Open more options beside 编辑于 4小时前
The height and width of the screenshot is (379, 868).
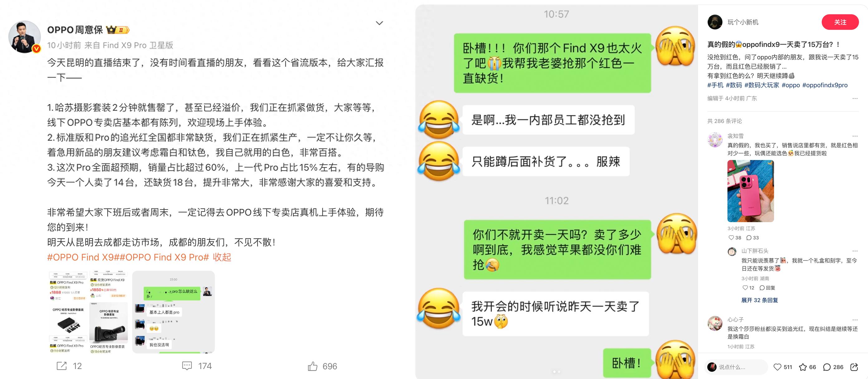(x=855, y=99)
